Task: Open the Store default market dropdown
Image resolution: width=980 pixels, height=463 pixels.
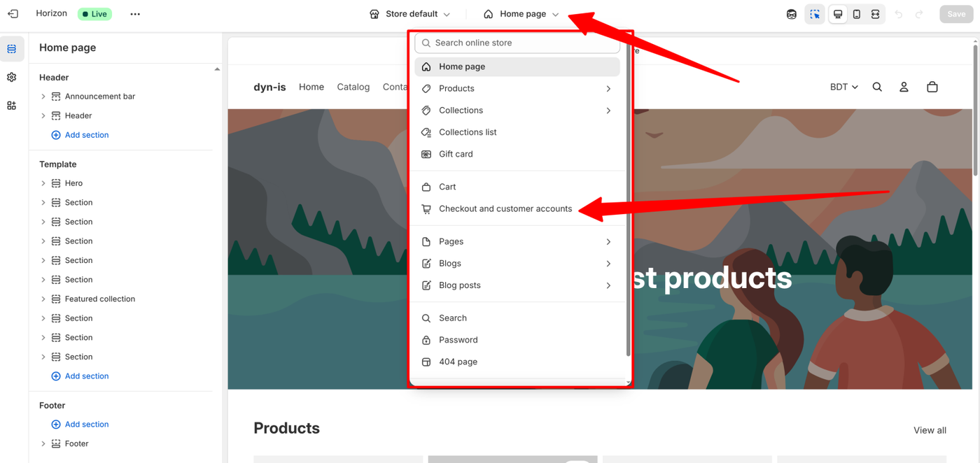Action: click(410, 14)
